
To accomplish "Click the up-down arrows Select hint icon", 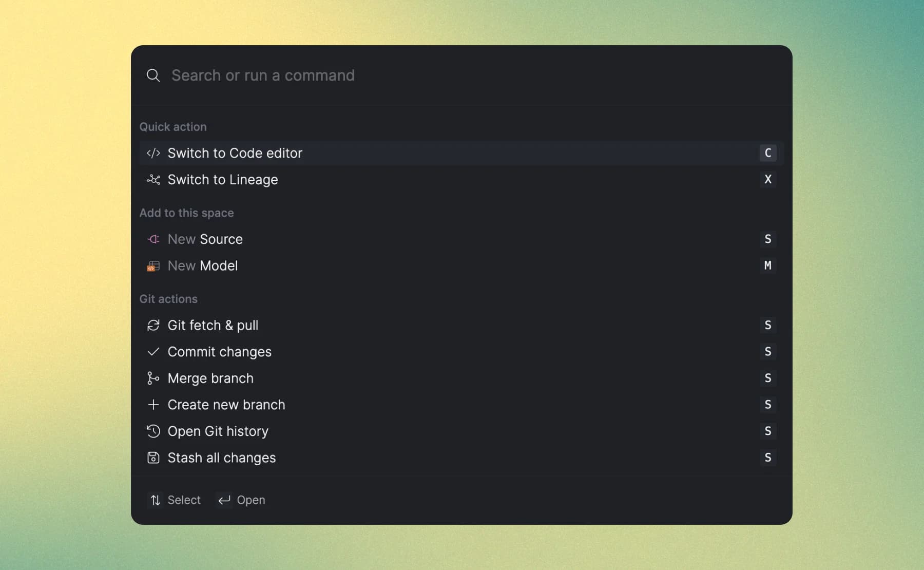I will pyautogui.click(x=155, y=500).
